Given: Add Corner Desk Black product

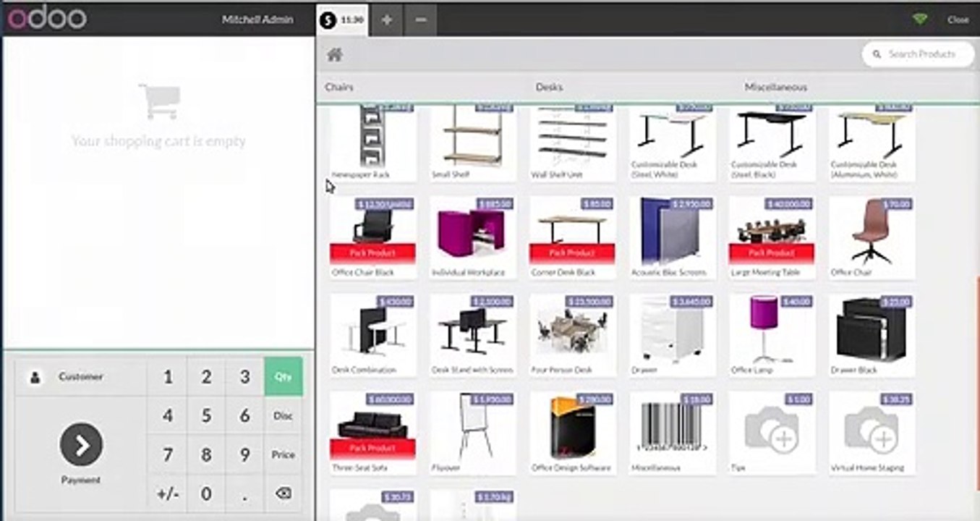Looking at the screenshot, I should click(573, 238).
